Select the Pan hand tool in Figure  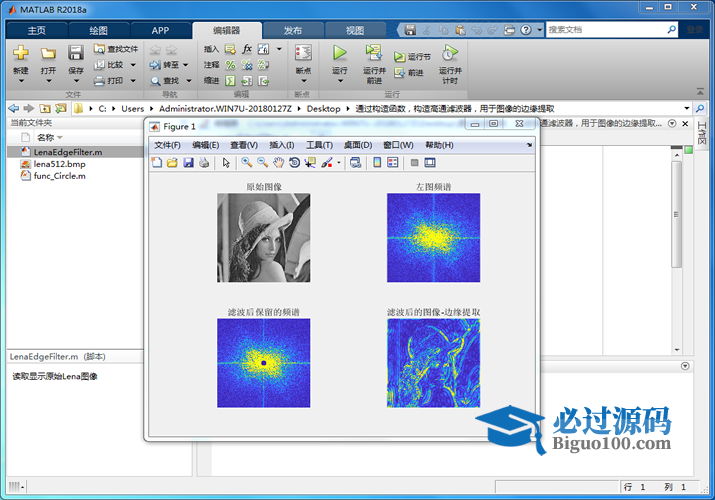coord(278,162)
